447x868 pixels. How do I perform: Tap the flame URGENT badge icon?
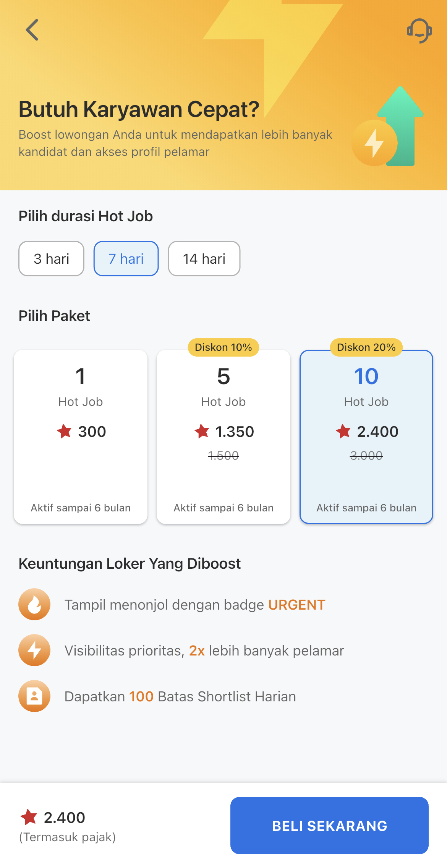(34, 604)
